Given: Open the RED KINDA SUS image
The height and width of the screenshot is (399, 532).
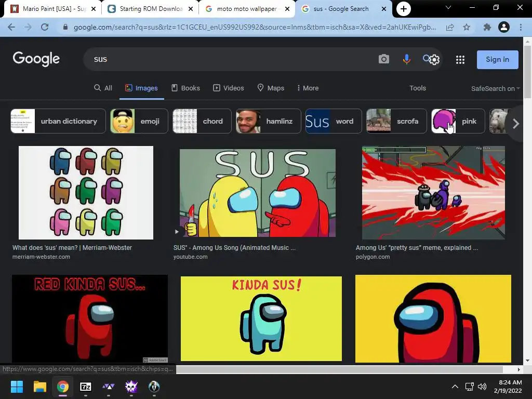Looking at the screenshot, I should pyautogui.click(x=89, y=318).
